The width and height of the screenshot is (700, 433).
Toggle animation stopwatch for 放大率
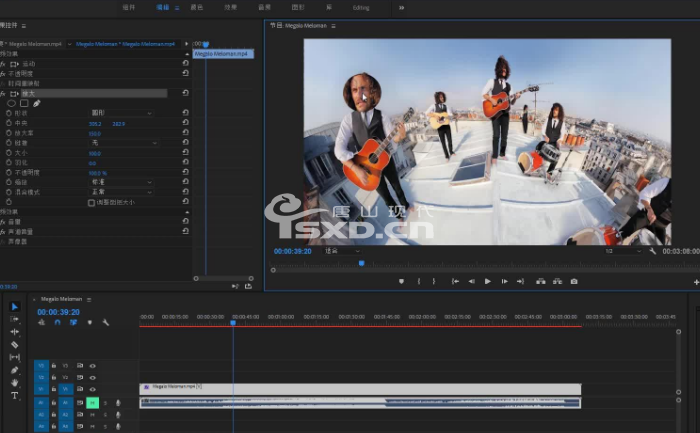tap(8, 133)
